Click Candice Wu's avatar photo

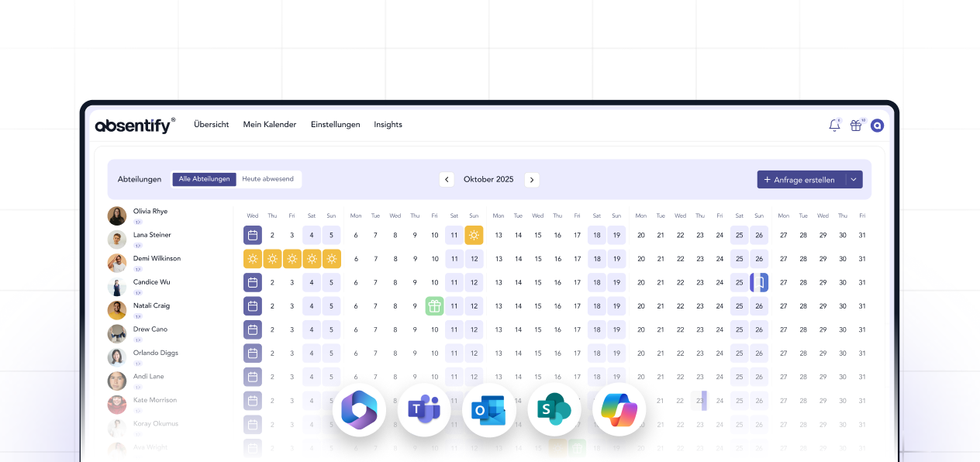pos(117,287)
